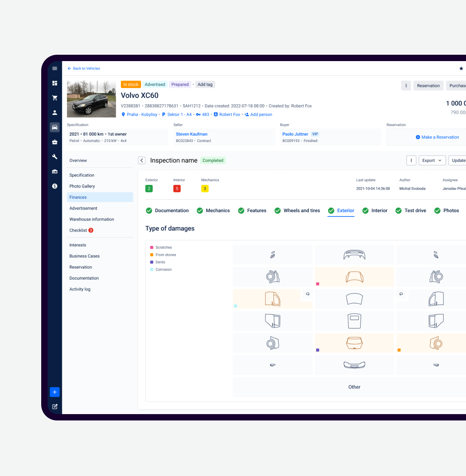Open the warehouse garage sidebar icon
The height and width of the screenshot is (476, 466).
(55, 171)
